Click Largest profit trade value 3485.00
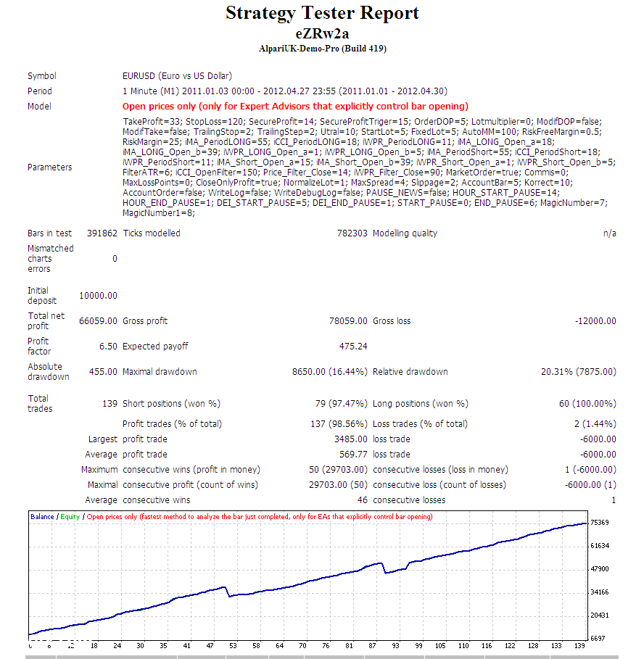The image size is (644, 659). click(350, 439)
